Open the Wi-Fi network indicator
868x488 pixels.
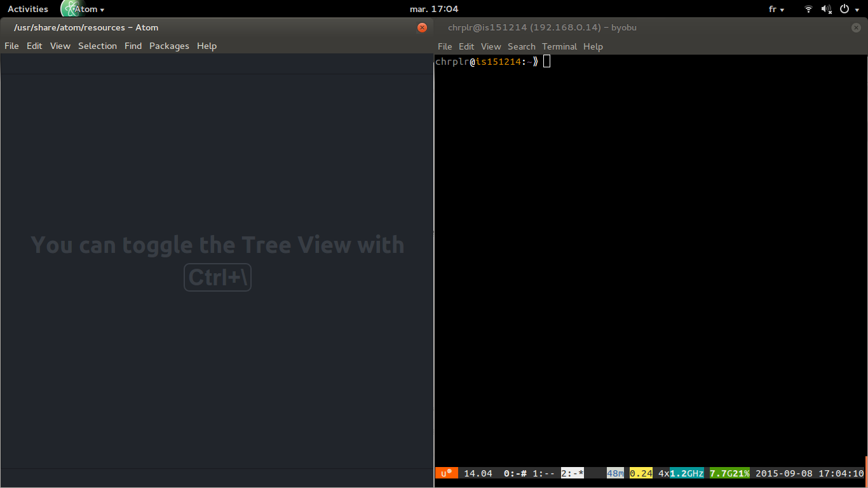pos(808,9)
